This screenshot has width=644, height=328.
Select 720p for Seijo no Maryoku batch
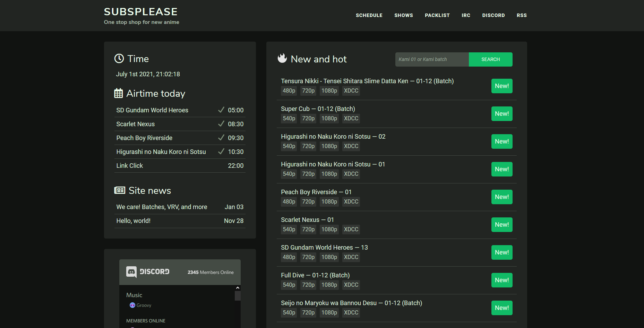pyautogui.click(x=308, y=313)
